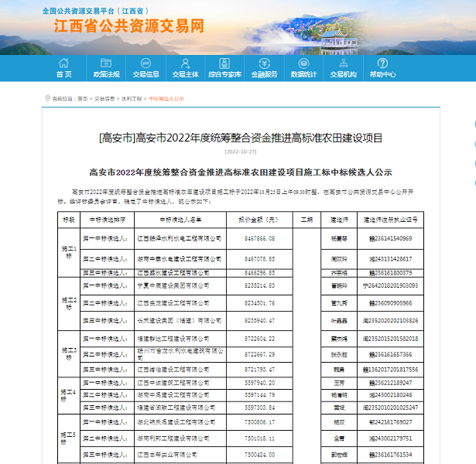Screen dimensions: 476x464
Task: Open 水利工程 breadcrumb link
Action: click(x=132, y=99)
